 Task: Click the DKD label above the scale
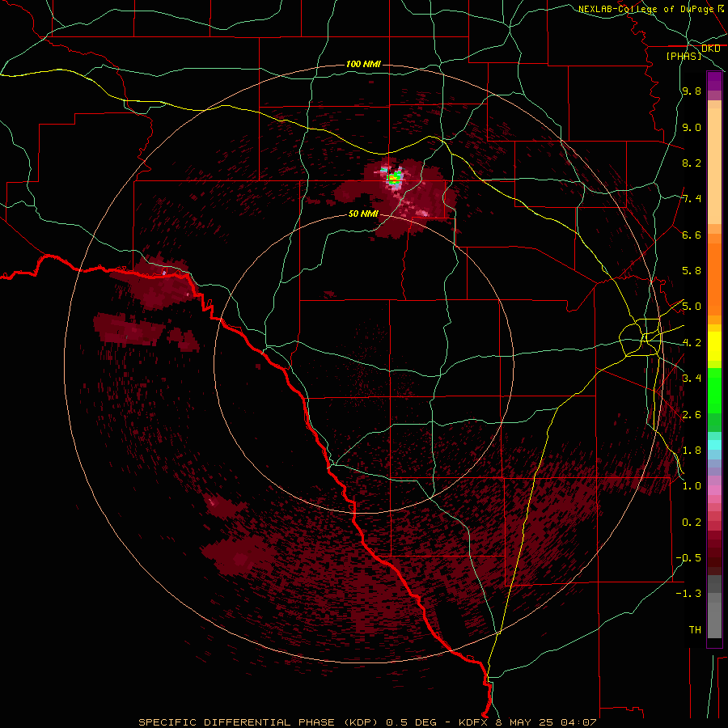tap(710, 49)
